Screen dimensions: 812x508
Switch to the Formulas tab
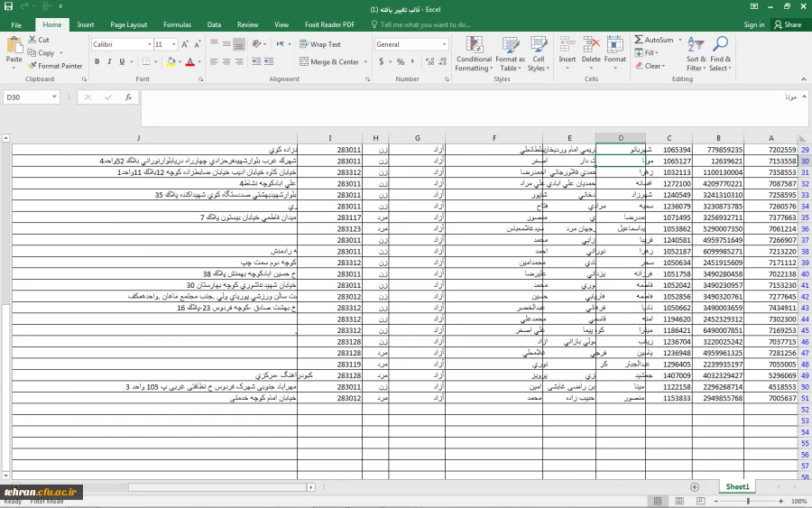click(x=177, y=24)
